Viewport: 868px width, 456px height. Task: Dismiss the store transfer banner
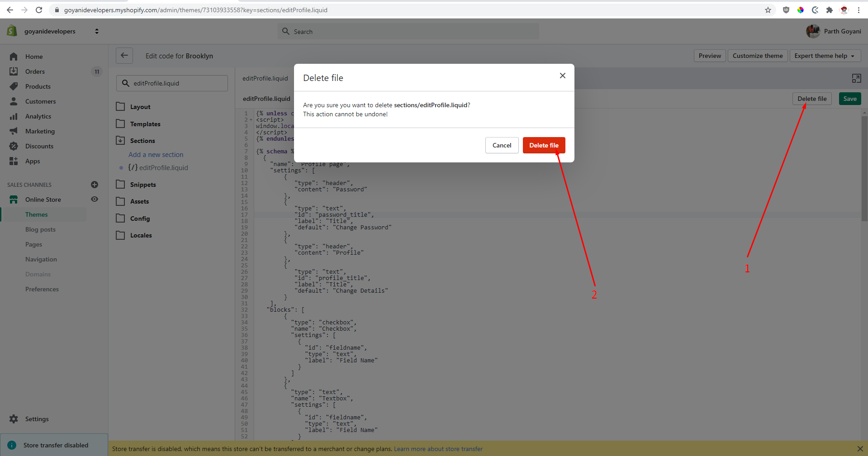point(860,449)
